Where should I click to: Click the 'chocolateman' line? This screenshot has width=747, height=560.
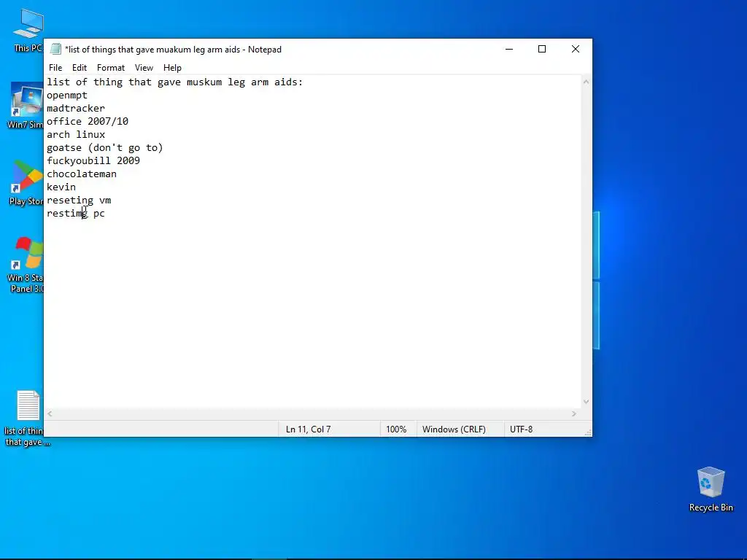pos(82,174)
